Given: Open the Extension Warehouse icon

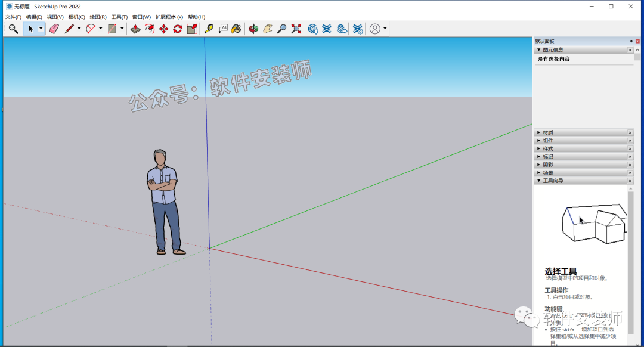Looking at the screenshot, I should coord(327,29).
